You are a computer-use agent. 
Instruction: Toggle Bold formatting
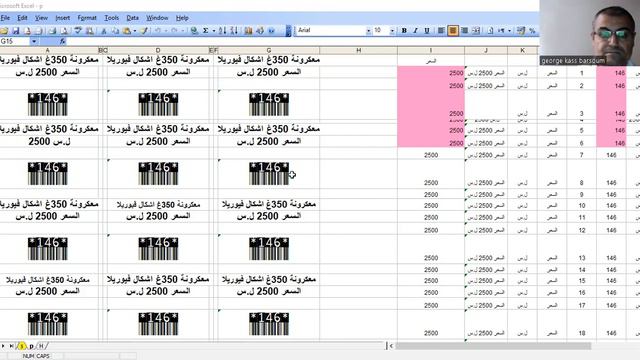point(404,31)
